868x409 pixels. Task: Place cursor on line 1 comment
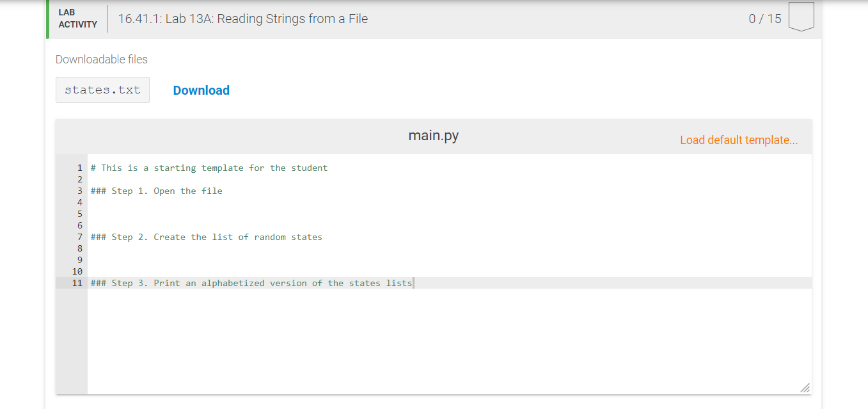pos(209,168)
